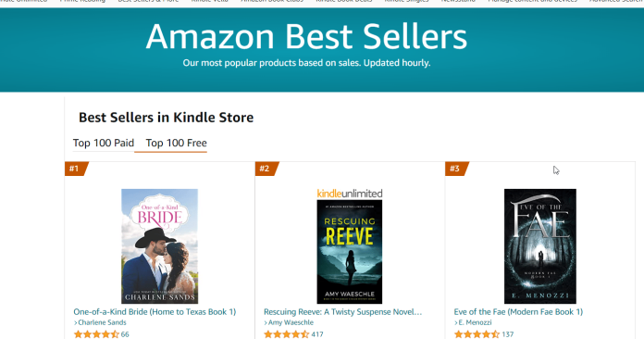Open the One-of-a-Kind Bride book cover
Screen dimensions: 644x339
pos(159,246)
